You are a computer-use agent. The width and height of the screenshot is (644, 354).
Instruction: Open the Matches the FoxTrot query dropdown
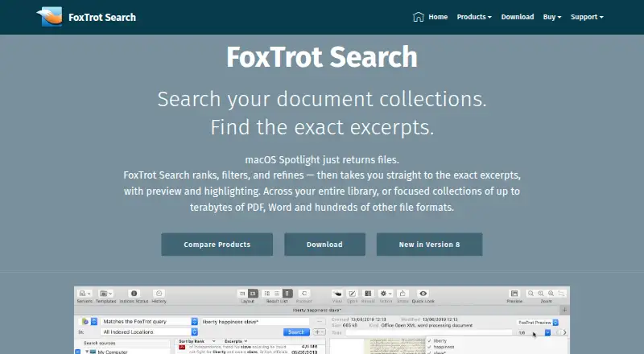(x=150, y=322)
